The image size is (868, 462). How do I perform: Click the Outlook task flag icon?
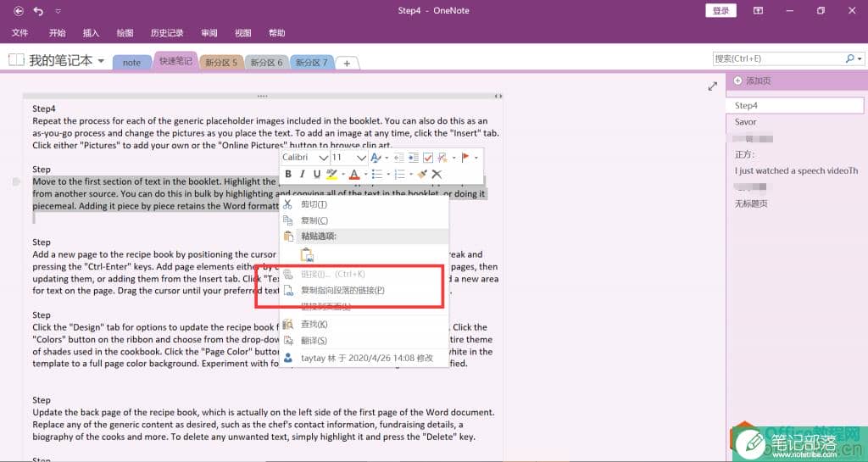[x=465, y=157]
